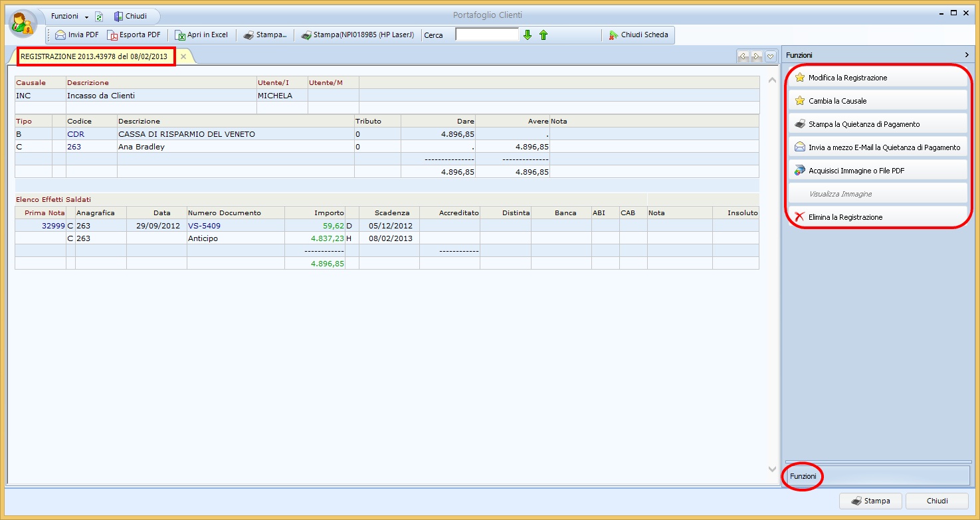Viewport: 980px width, 520px height.
Task: Close the REGISTRAZIONE tab with its X
Action: click(x=183, y=56)
